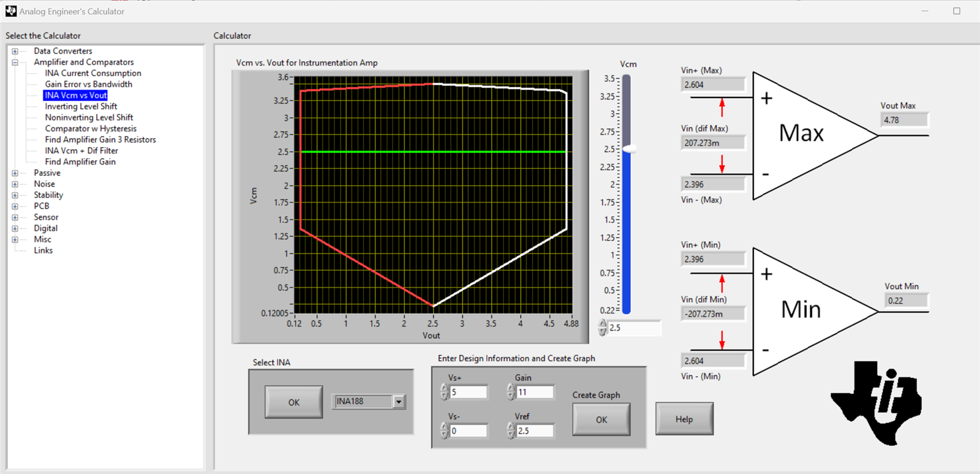Click the Vin- (Min) value 2.604
The image size is (980, 474).
713,361
